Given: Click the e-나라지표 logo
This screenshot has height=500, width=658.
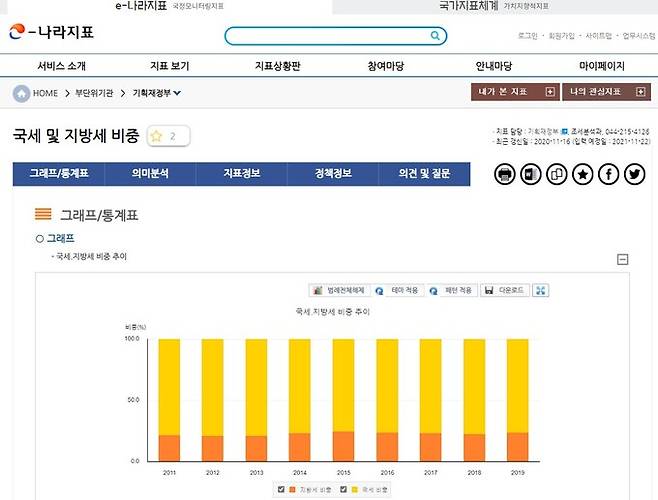Looking at the screenshot, I should coord(50,33).
